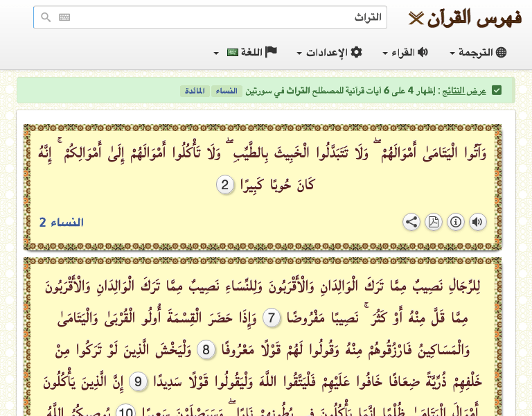Viewport: 532px width, 416px height.
Task: Open the النساء 2 verse reference link
Action: pyautogui.click(x=61, y=223)
